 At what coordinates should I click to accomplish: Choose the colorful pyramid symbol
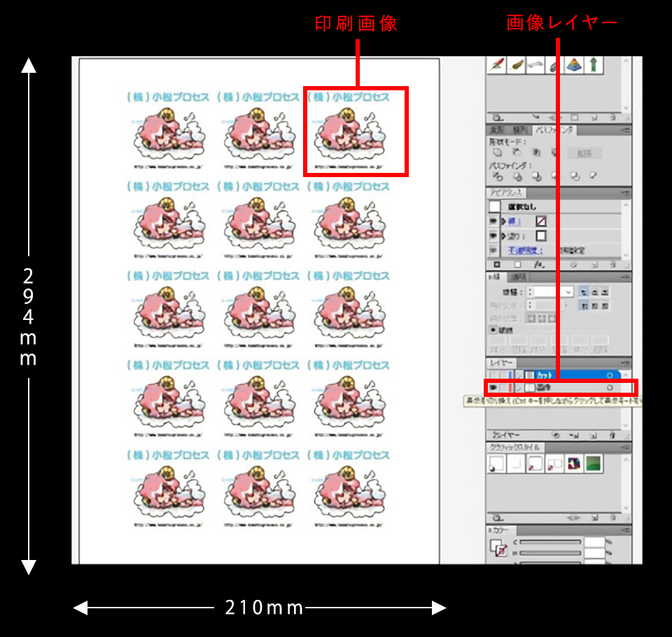pyautogui.click(x=574, y=65)
